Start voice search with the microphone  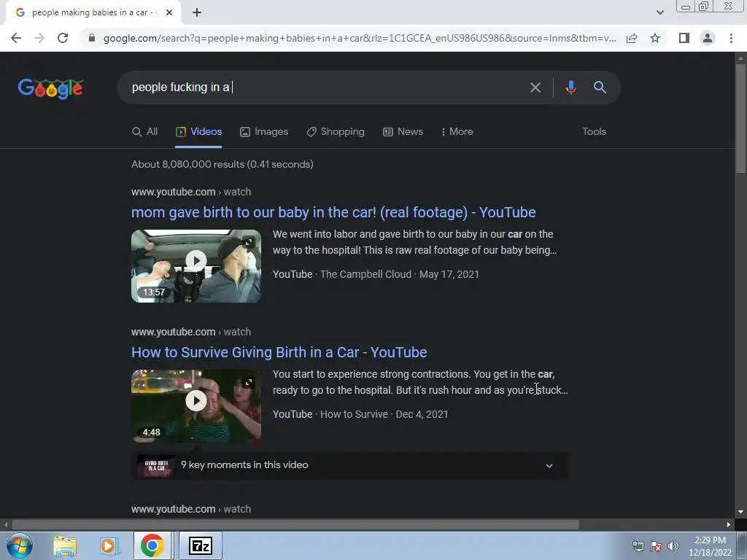pyautogui.click(x=570, y=87)
